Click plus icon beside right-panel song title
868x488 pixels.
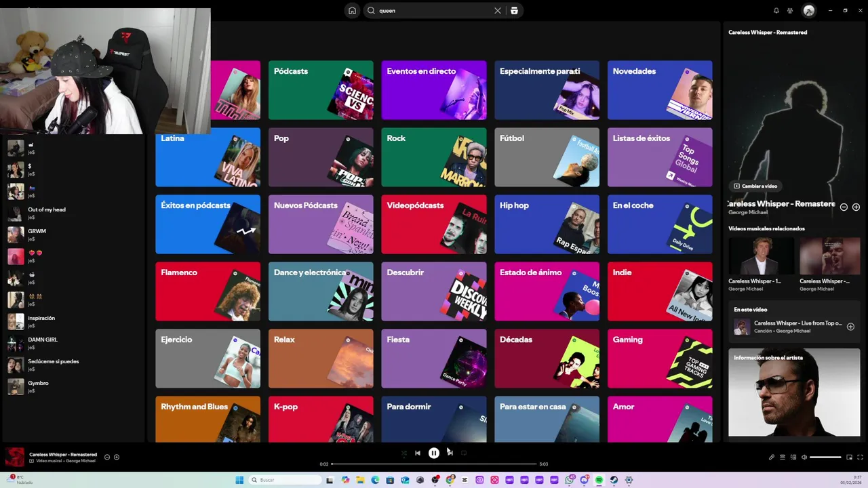click(856, 207)
